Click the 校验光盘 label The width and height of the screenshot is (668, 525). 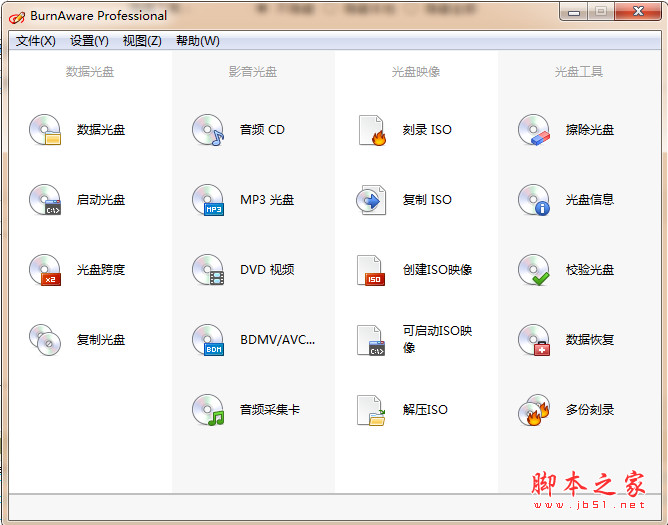pyautogui.click(x=590, y=270)
